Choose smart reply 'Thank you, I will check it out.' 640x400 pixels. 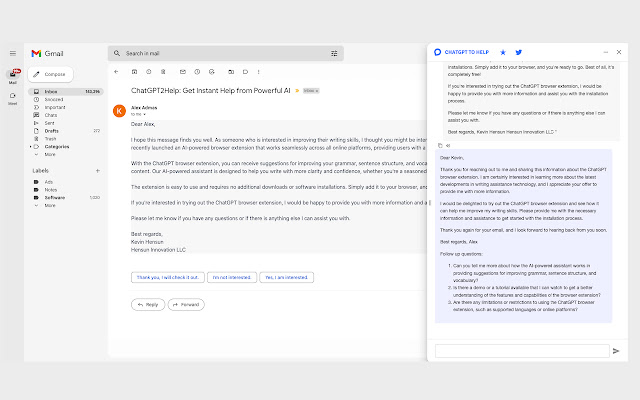[168, 278]
